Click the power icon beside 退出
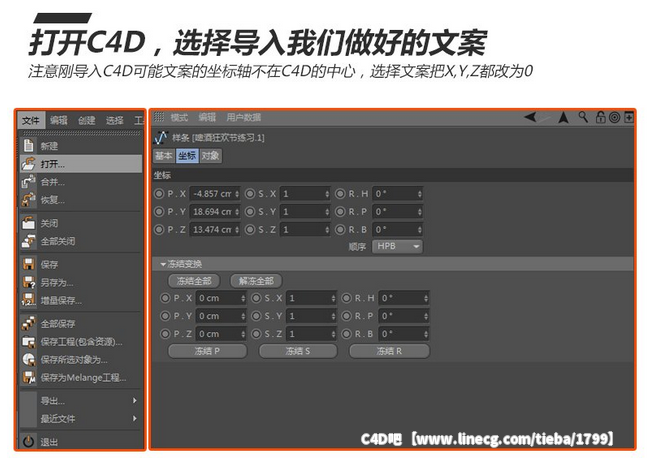647x458 pixels. point(28,441)
